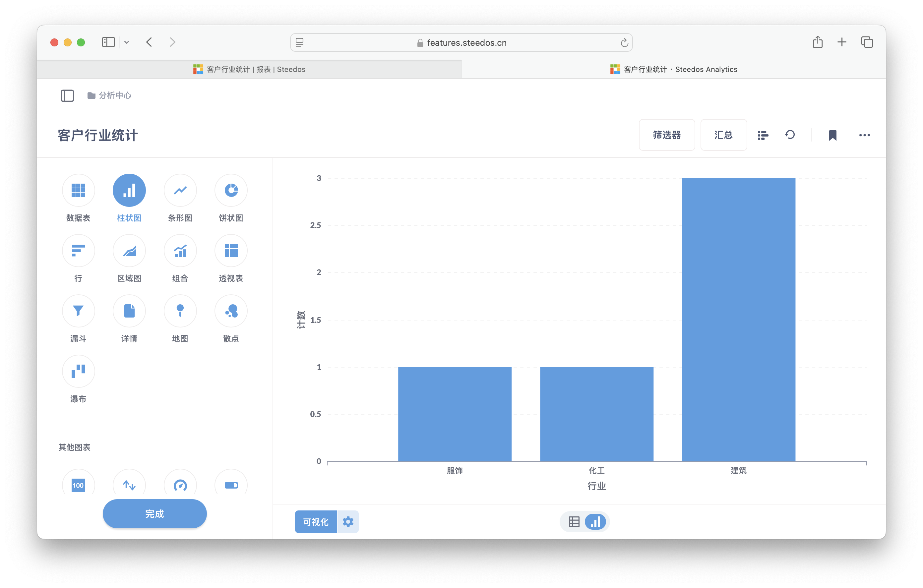Click Safari's share icon

818,42
